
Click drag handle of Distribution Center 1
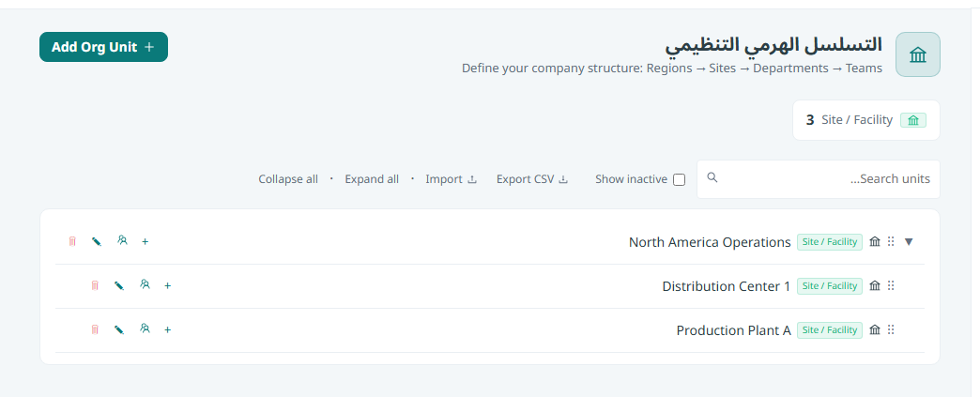(x=891, y=285)
